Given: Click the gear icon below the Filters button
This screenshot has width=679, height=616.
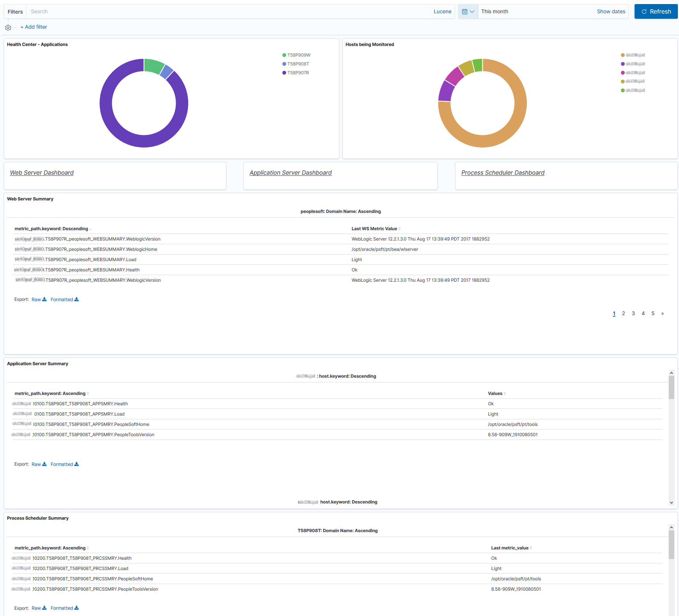Looking at the screenshot, I should [8, 27].
